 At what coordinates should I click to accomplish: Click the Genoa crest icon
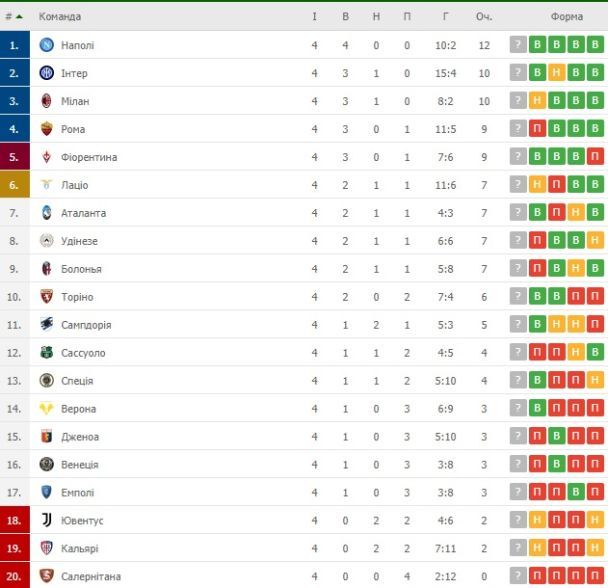tap(46, 437)
